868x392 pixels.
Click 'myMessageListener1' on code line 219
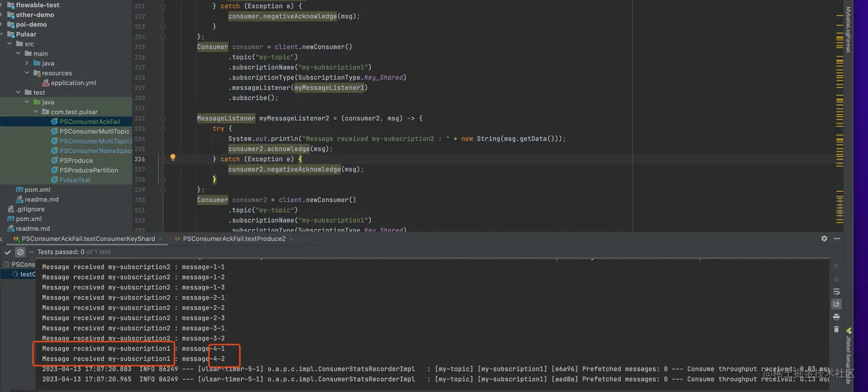click(x=329, y=88)
